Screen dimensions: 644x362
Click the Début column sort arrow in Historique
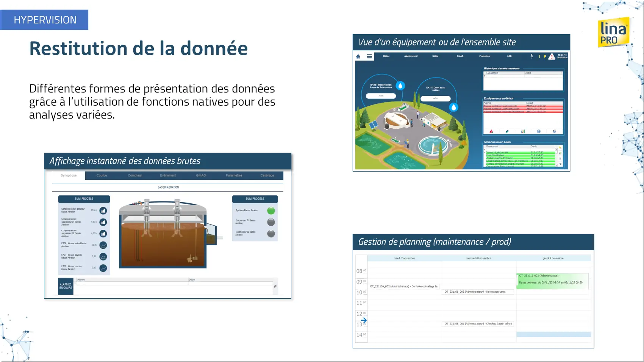pos(561,73)
